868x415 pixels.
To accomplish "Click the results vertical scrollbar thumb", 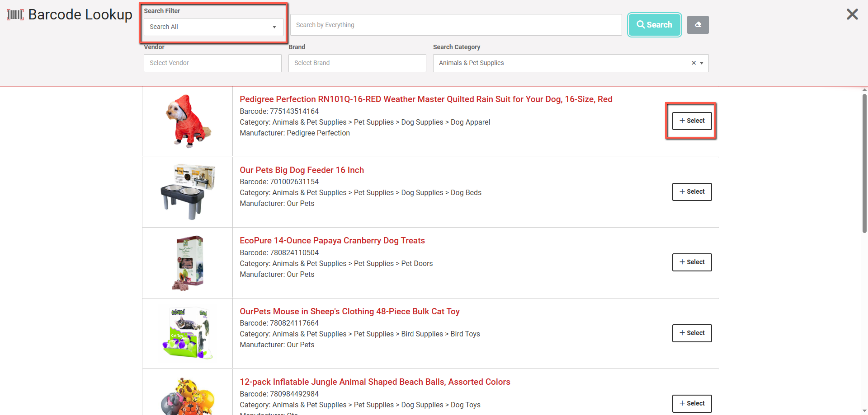I will (x=864, y=163).
